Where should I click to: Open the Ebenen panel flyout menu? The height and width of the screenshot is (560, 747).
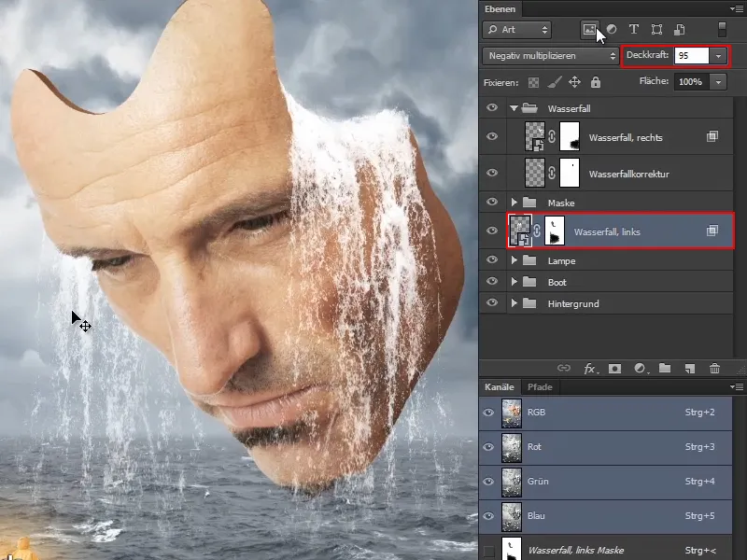click(736, 9)
